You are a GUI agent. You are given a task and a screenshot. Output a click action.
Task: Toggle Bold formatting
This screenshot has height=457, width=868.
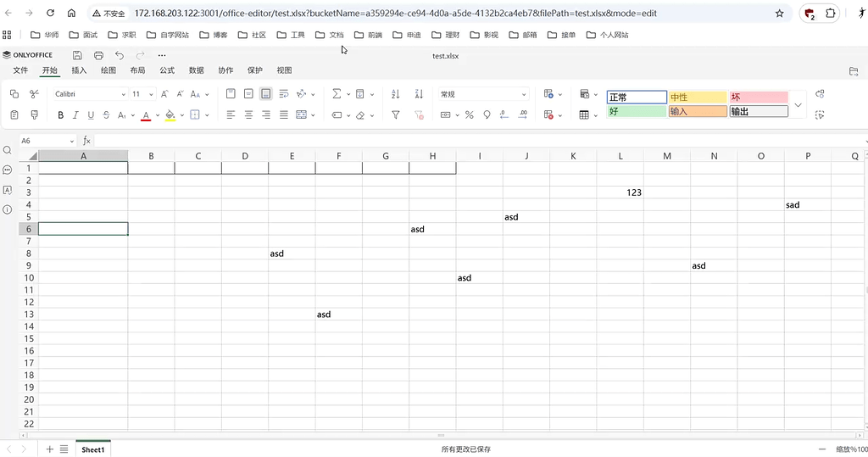[x=60, y=114]
